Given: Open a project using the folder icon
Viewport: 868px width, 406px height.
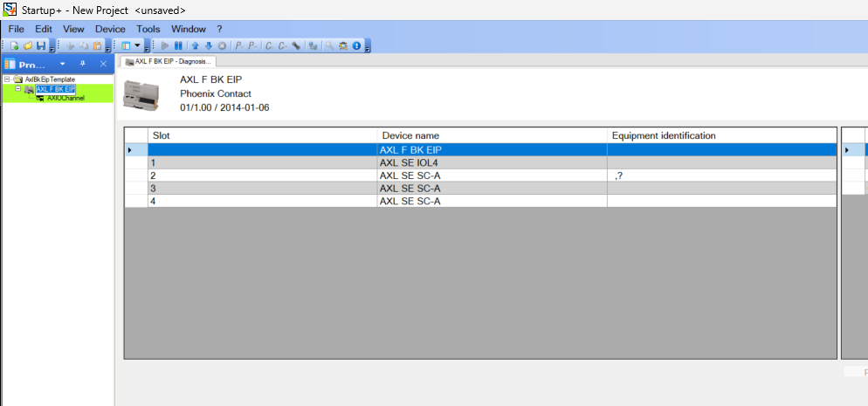Looking at the screenshot, I should (28, 46).
